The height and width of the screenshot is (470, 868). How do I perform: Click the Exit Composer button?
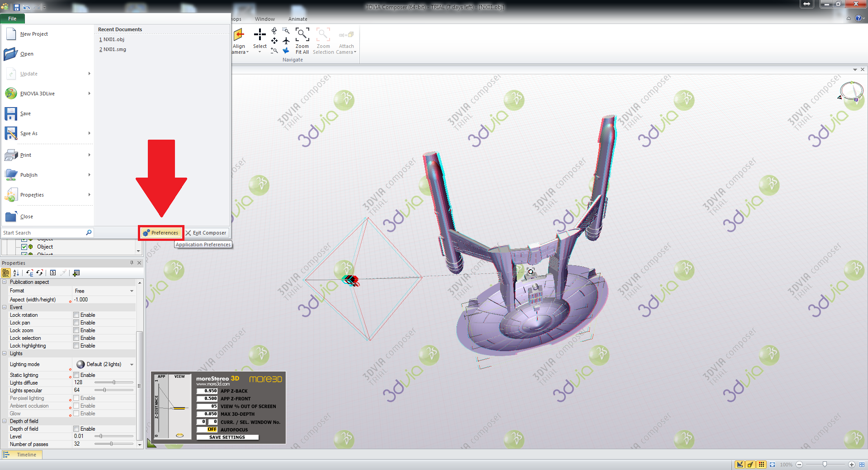[x=206, y=233]
